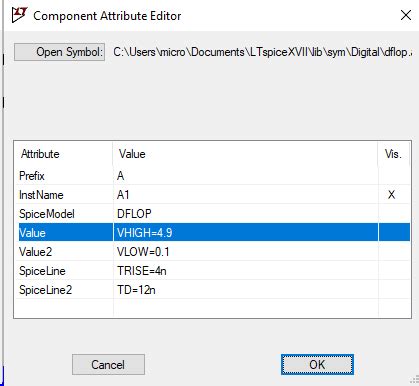Click the symbol file path text

[263, 52]
